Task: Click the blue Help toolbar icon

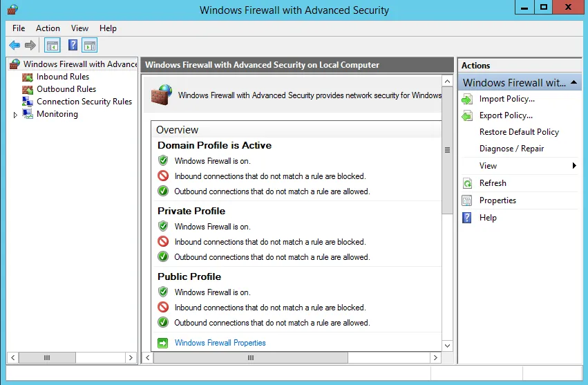Action: coord(73,45)
